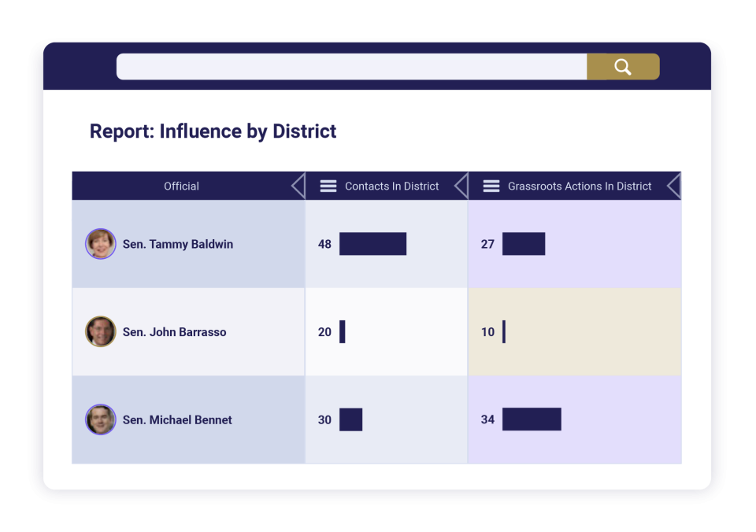Viewport: 756px width, 532px height.
Task: Collapse the Contacts In District column arrow
Action: click(461, 187)
